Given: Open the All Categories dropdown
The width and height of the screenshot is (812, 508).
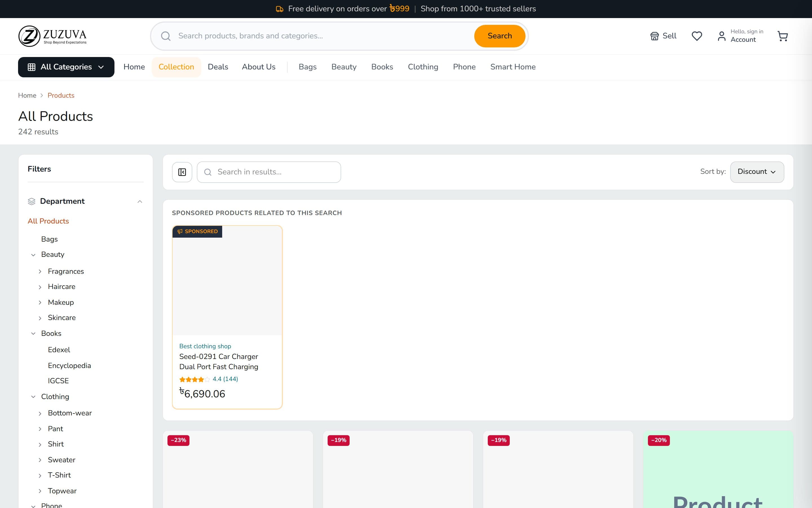Looking at the screenshot, I should [x=66, y=67].
